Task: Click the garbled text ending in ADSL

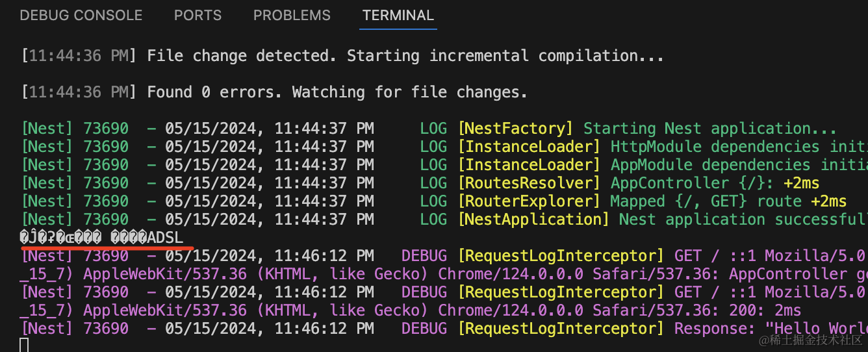Action: 101,238
